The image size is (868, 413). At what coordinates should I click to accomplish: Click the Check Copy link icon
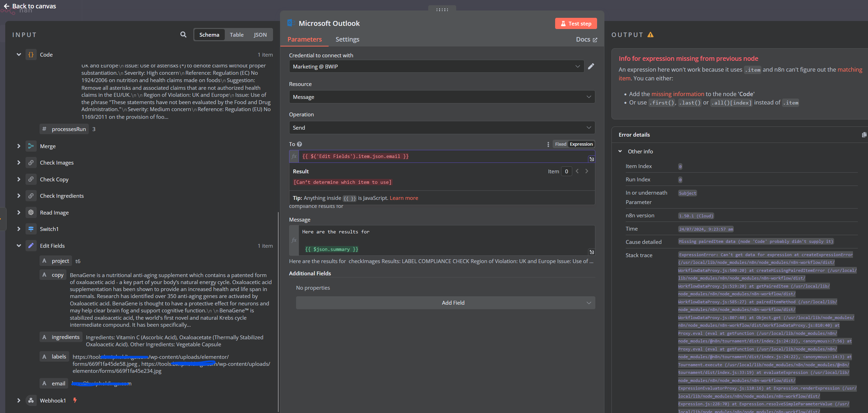31,179
